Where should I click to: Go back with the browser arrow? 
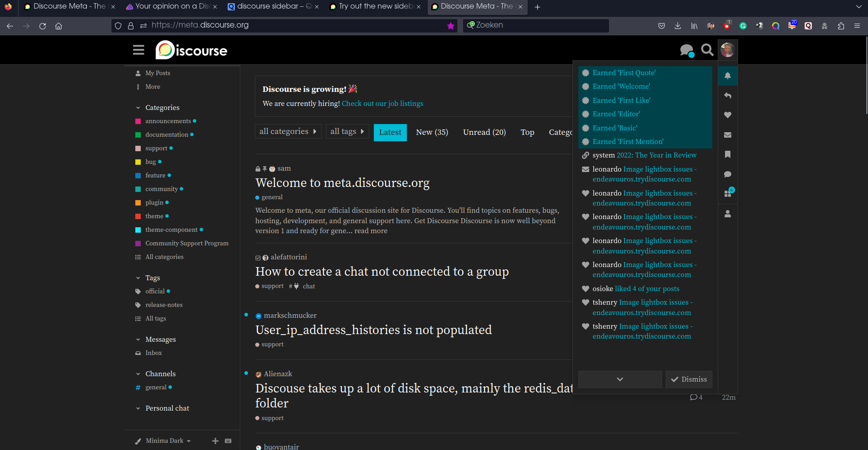(x=10, y=26)
